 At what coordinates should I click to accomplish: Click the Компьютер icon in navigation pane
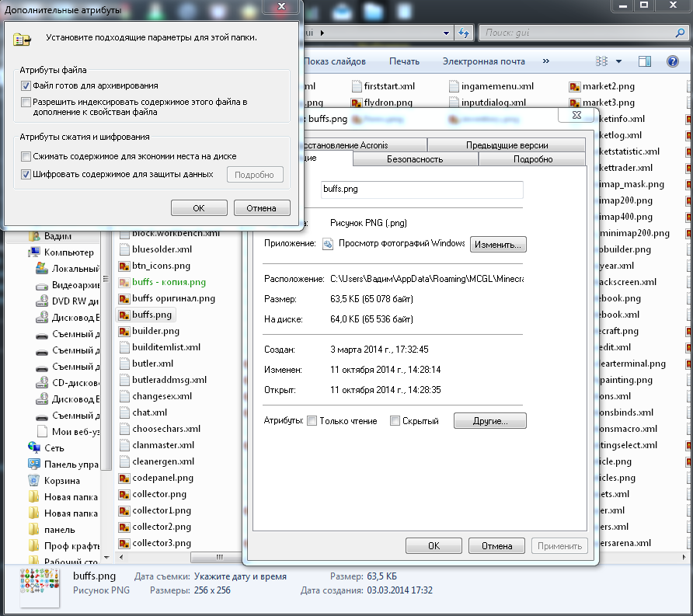34,252
